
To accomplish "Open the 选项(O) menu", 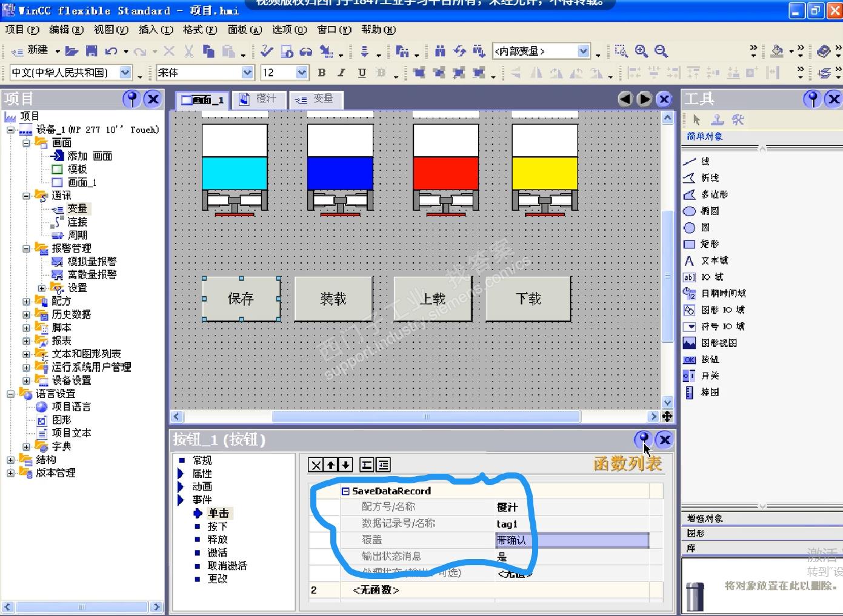I will 289,30.
